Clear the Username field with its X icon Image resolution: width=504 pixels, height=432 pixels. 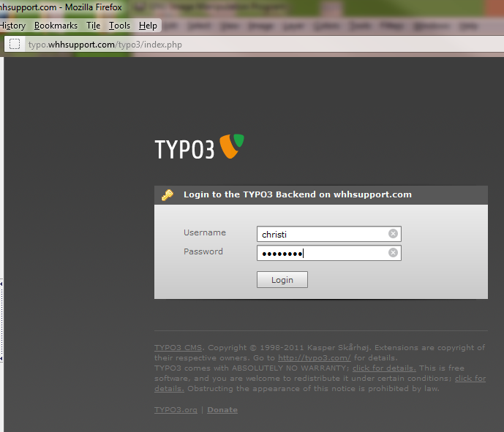coord(393,234)
